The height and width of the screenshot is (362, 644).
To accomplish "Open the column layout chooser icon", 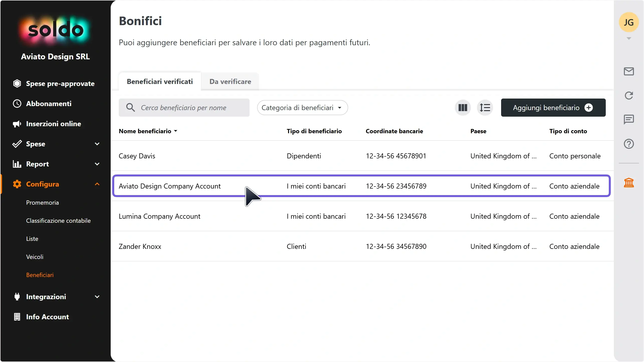I will [x=463, y=108].
